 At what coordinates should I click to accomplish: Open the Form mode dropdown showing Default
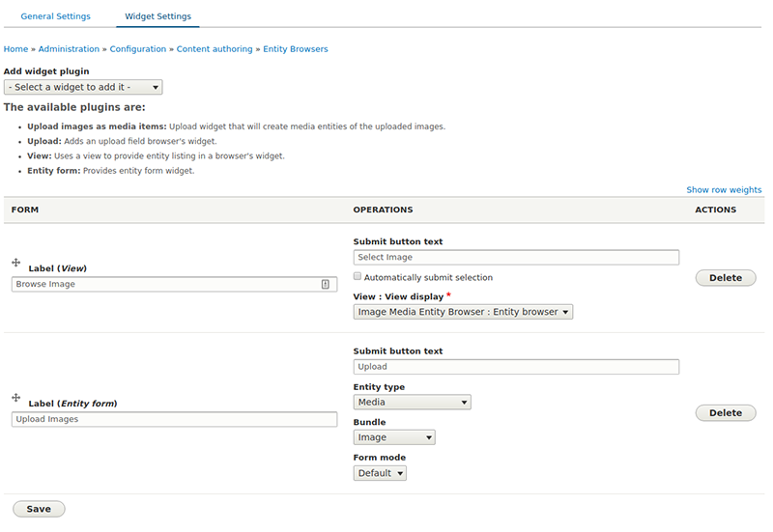click(380, 473)
